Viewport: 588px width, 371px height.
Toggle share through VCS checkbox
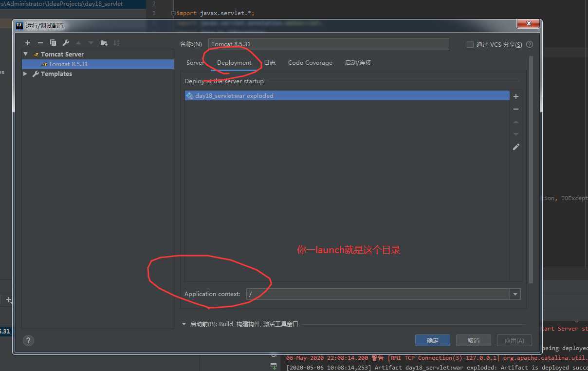click(470, 44)
